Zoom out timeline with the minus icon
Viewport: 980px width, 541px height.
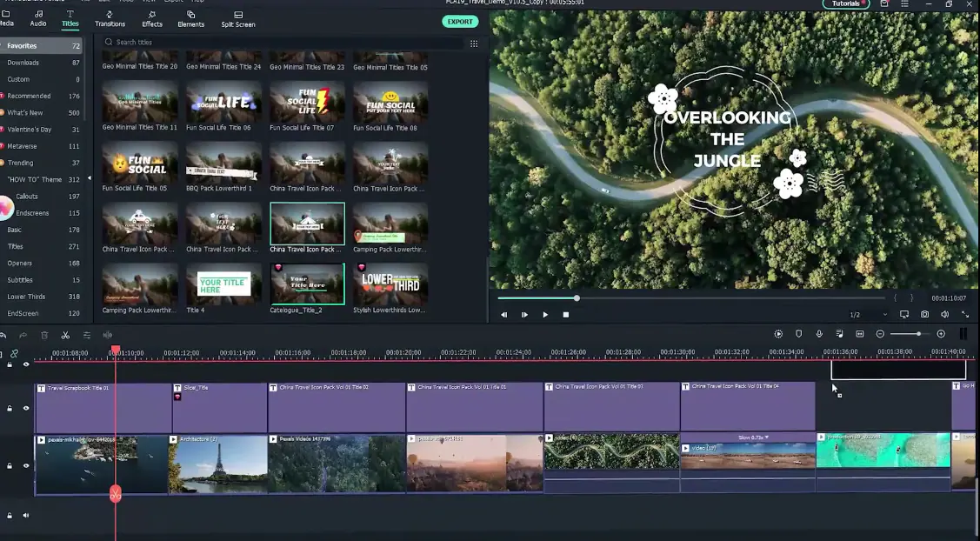880,334
